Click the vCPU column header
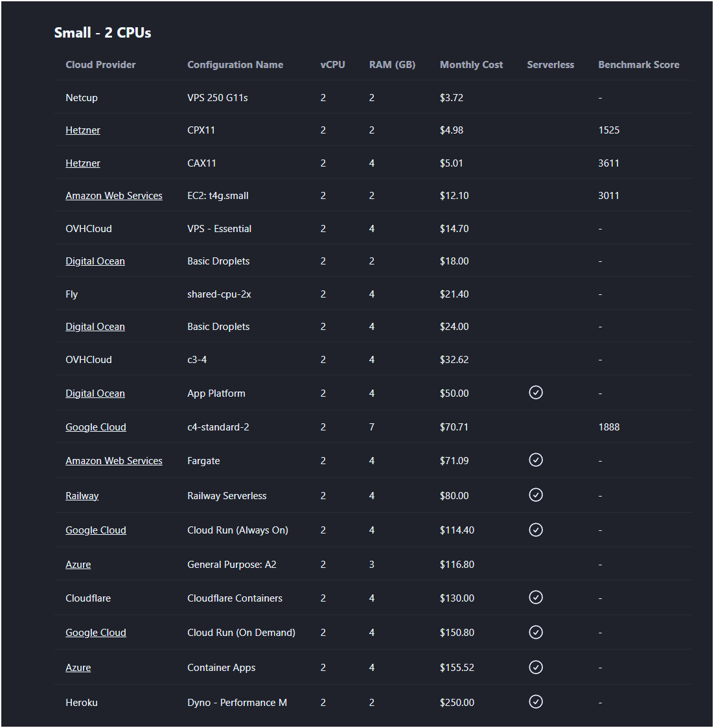 (332, 64)
